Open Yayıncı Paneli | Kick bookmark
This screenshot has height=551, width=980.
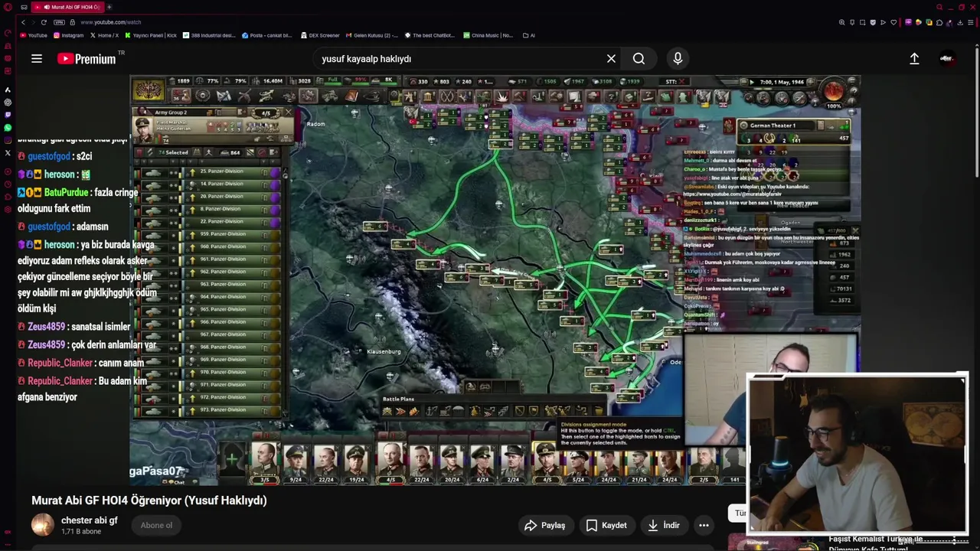152,35
